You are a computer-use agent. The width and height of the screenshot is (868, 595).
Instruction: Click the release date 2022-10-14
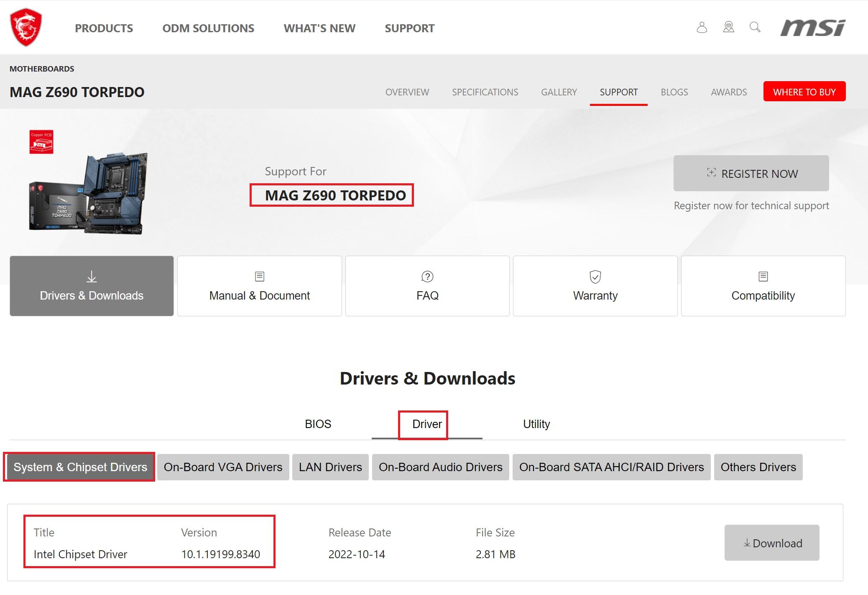tap(357, 554)
